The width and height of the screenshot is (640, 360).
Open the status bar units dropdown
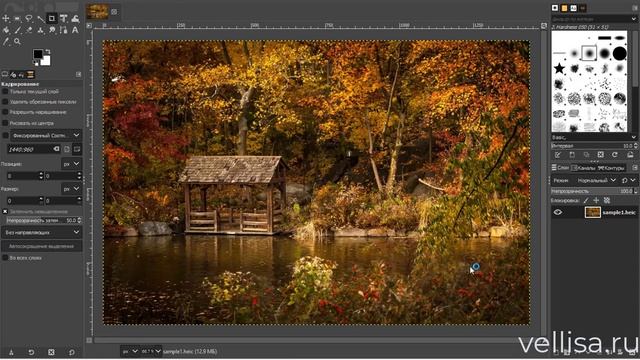130,351
